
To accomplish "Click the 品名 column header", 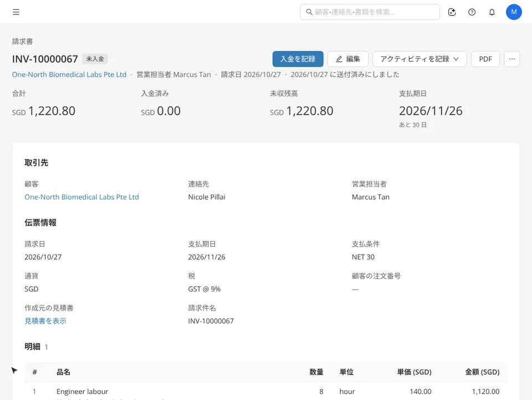I will tap(63, 372).
